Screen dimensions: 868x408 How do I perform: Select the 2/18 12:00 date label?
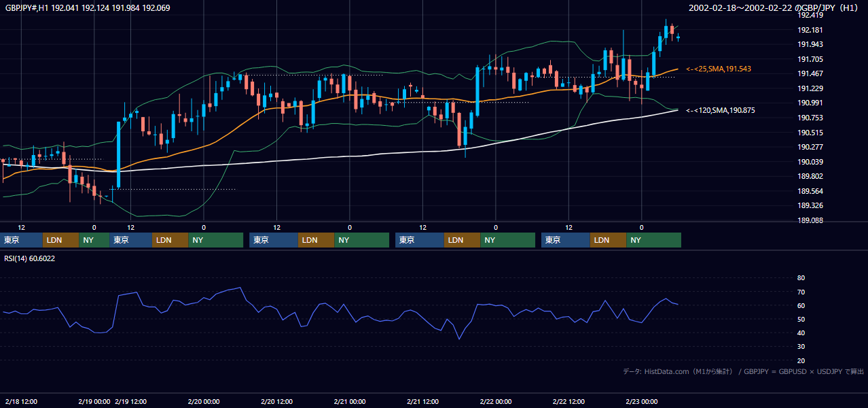point(21,402)
